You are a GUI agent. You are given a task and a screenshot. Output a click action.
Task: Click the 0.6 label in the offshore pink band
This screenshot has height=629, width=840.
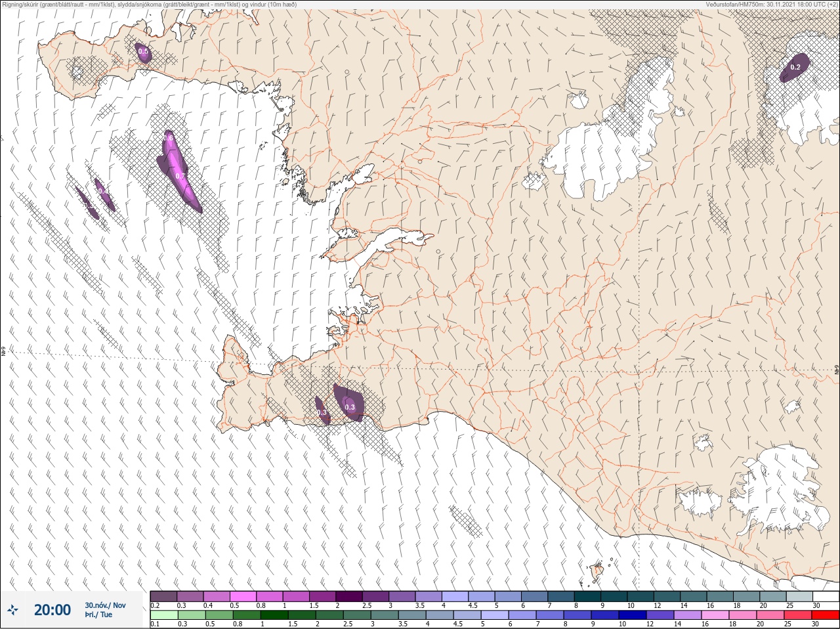click(169, 139)
